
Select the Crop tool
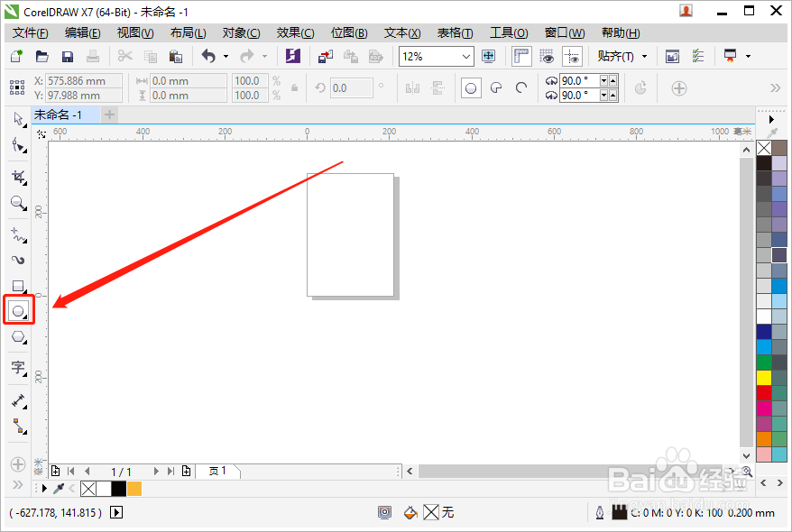click(19, 177)
